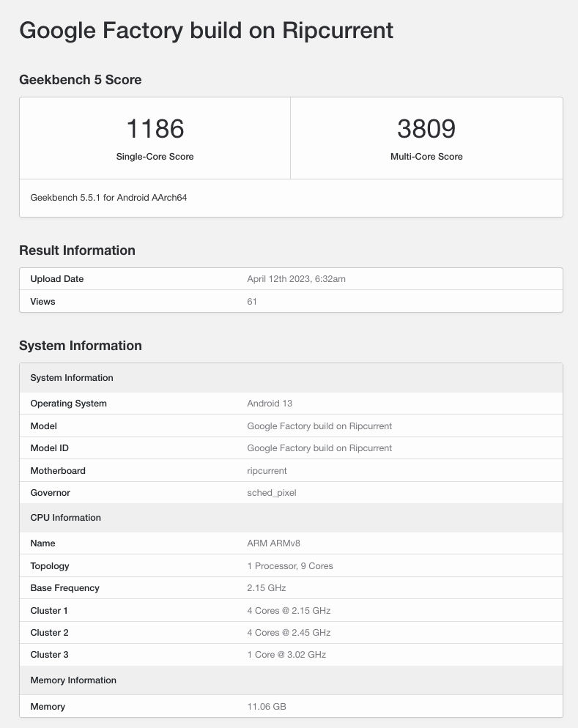
Task: Click the 'Cluster 2' row label
Action: click(x=49, y=632)
